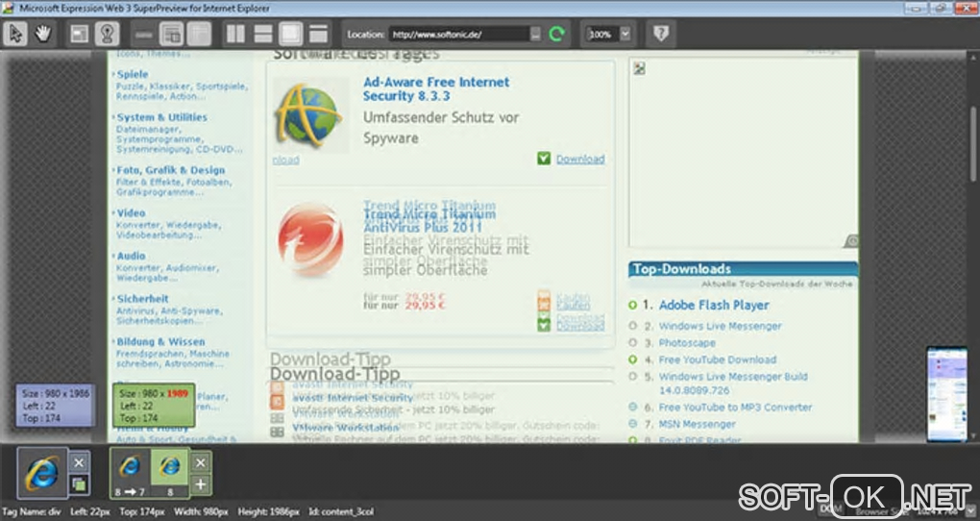Open help via question-mark shield icon
Viewport: 980px width, 521px height.
point(661,33)
